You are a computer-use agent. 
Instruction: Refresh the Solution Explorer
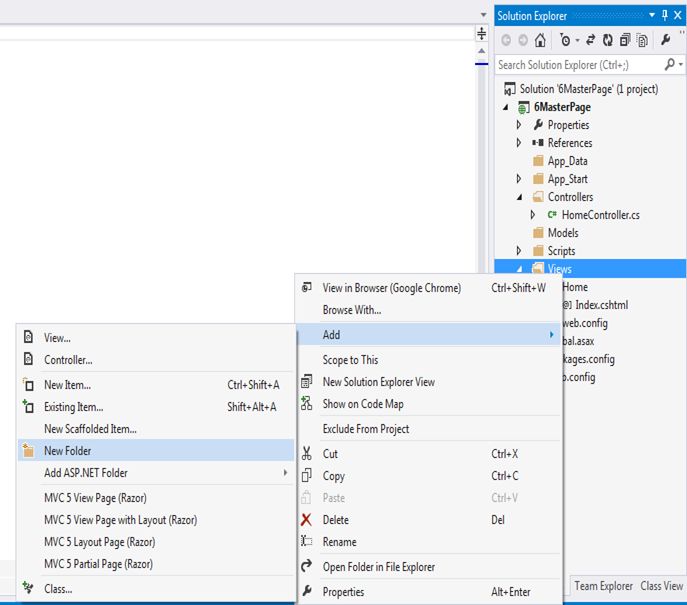[x=608, y=40]
